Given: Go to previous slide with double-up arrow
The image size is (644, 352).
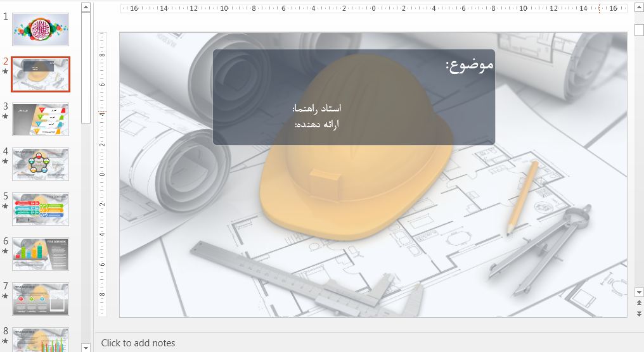Looking at the screenshot, I should click(639, 303).
